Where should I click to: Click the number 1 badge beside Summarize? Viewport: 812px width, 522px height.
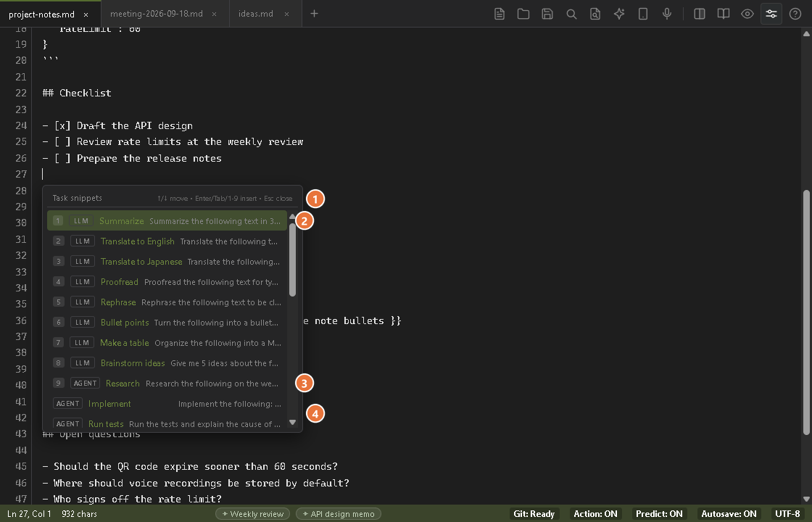coord(58,220)
